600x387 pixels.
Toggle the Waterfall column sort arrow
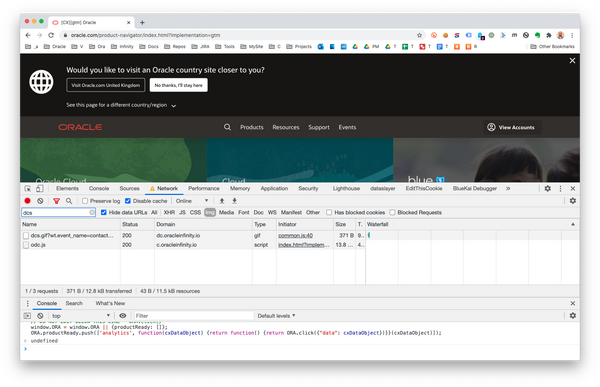click(x=573, y=224)
